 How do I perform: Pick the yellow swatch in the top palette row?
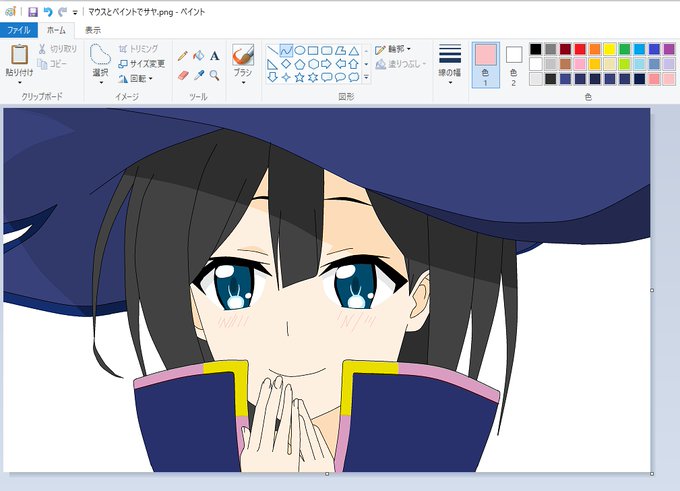point(610,49)
